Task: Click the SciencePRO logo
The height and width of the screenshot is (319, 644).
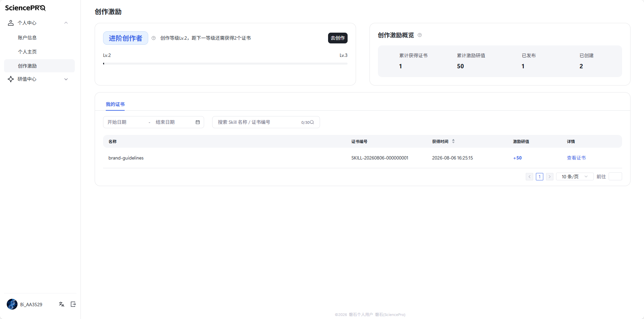Action: click(25, 8)
